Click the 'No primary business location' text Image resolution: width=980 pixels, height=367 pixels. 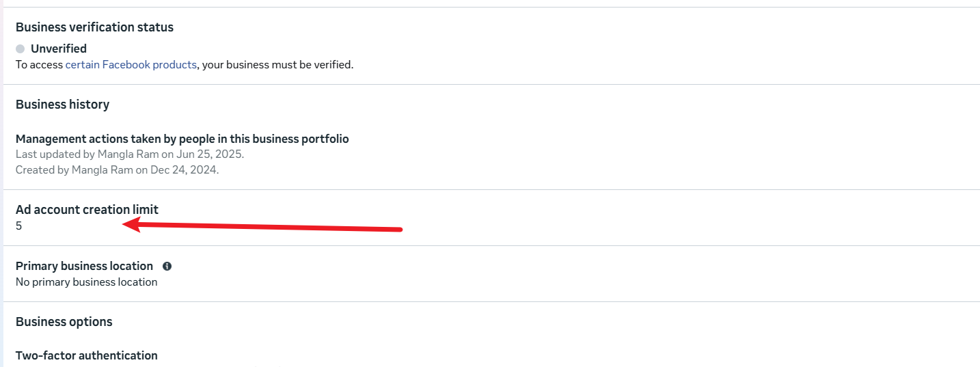coord(86,282)
